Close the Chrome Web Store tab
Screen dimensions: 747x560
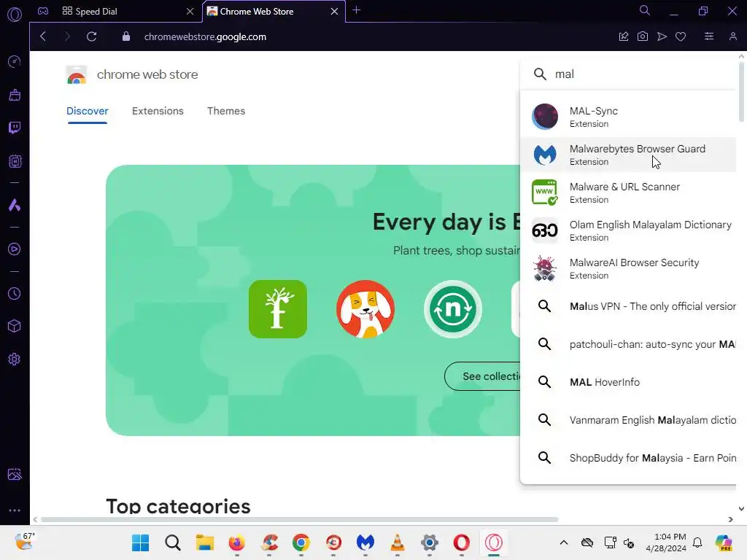tap(334, 12)
